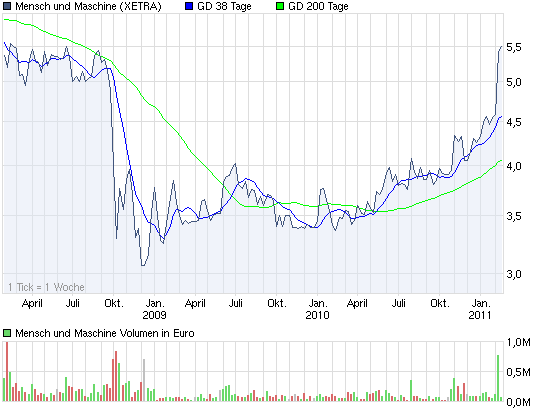Click the 'Jan.' label above 2011

click(481, 303)
